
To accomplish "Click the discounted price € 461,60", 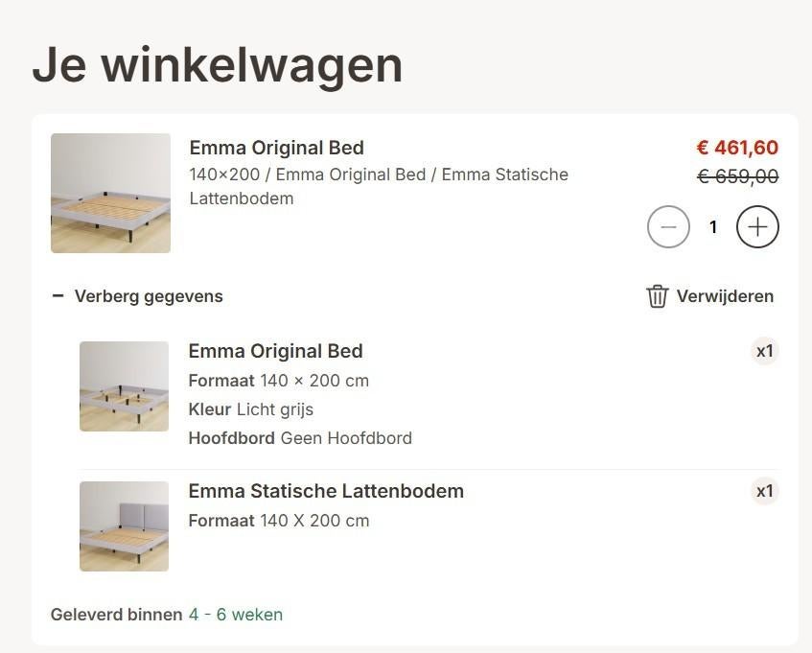I will (x=737, y=148).
